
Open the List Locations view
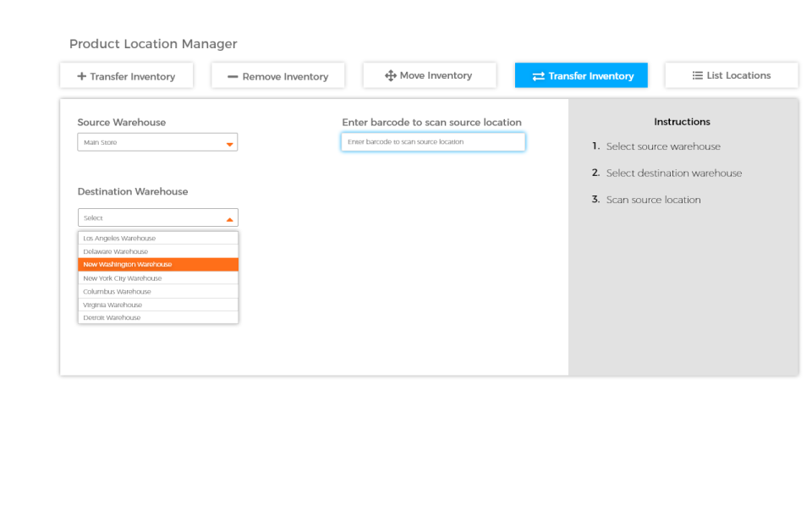[731, 75]
